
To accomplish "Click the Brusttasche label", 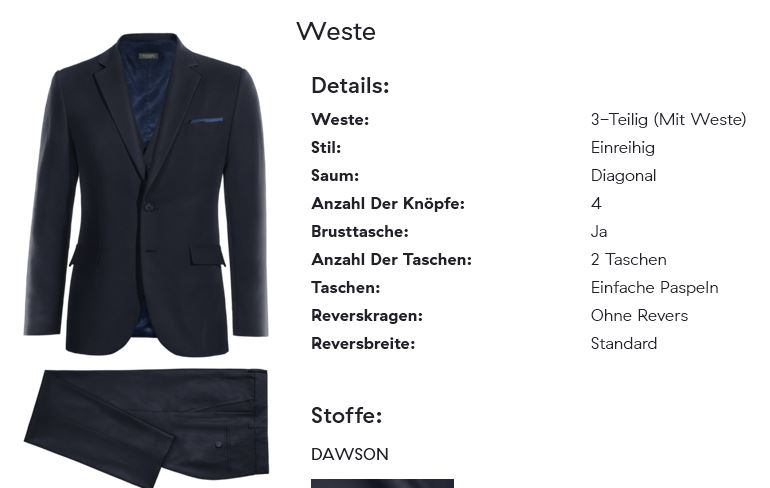I will [x=360, y=232].
